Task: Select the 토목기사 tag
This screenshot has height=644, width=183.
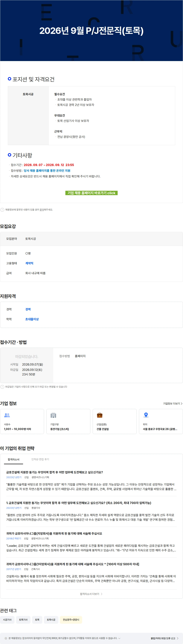Action: pos(23,620)
